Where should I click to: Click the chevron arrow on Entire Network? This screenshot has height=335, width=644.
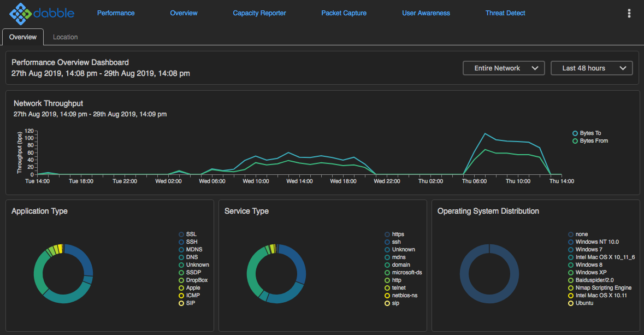pos(535,68)
